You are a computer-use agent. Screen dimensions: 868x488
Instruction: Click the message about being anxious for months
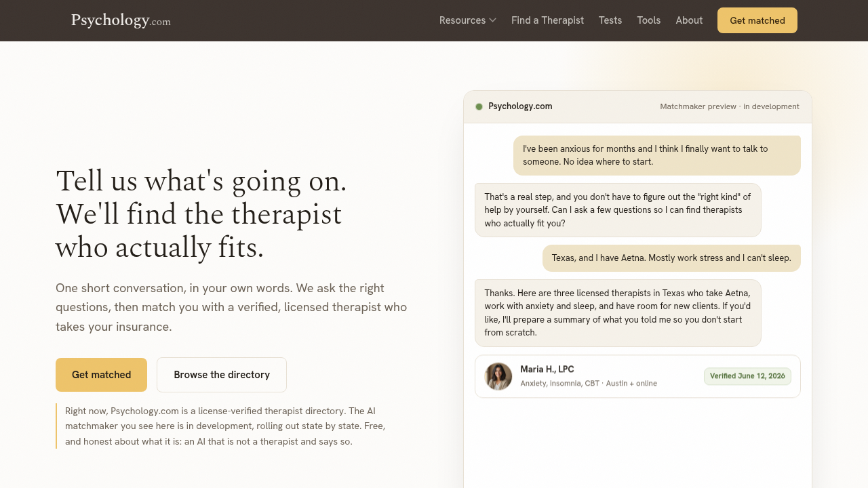pos(657,155)
